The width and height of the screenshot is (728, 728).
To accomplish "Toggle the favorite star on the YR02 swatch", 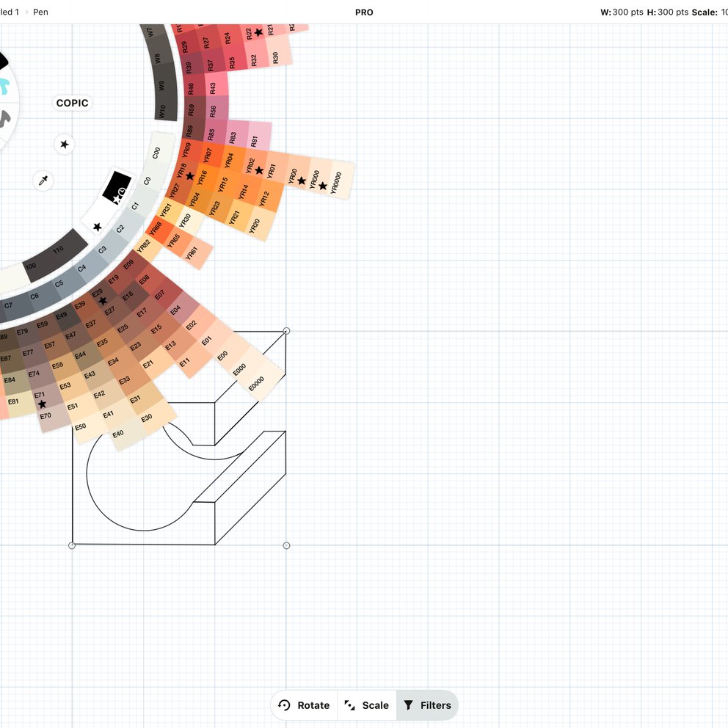I will (258, 170).
